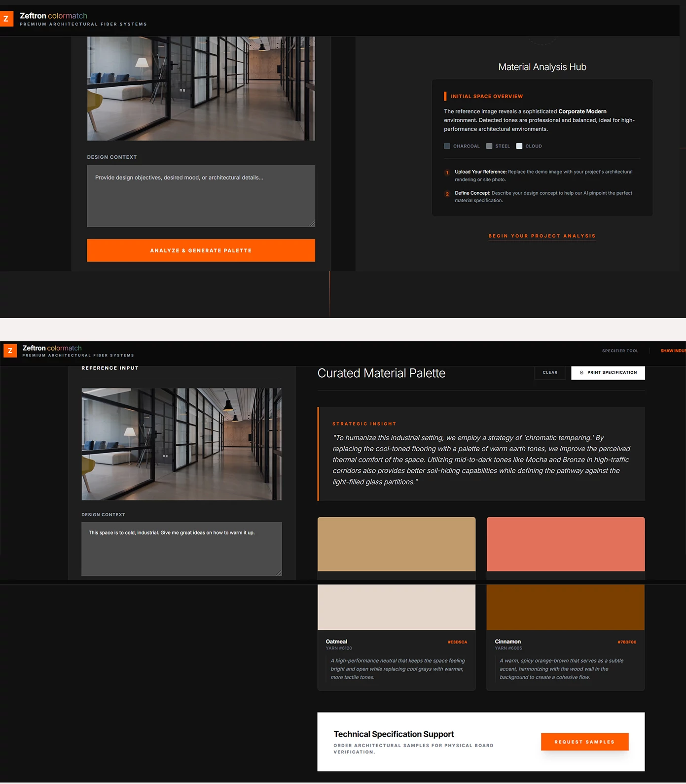Open the Shaw Industries nav link
The width and height of the screenshot is (686, 784).
click(x=673, y=351)
